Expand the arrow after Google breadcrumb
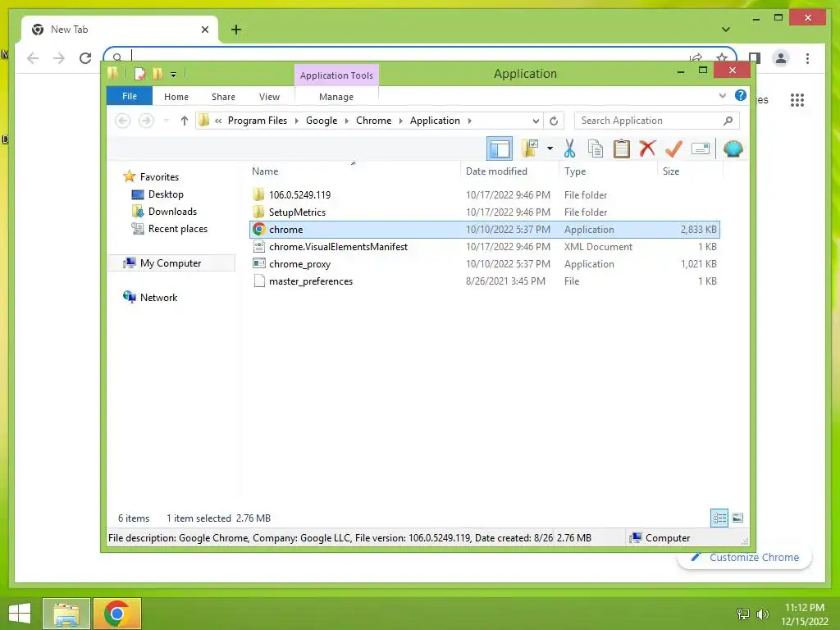 click(347, 121)
